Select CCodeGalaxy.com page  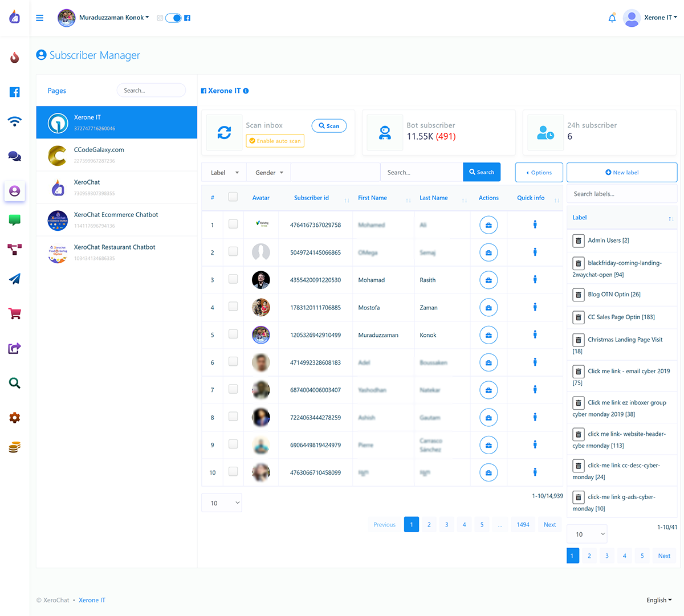pyautogui.click(x=117, y=155)
